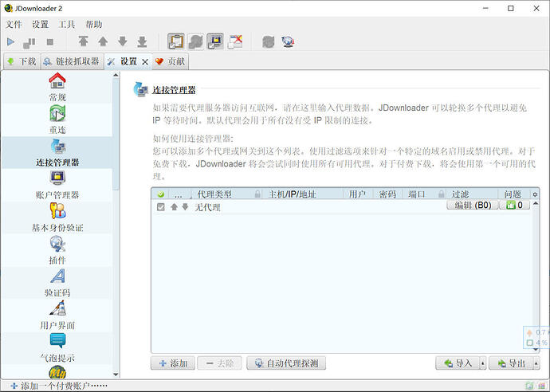Move selection to top arrow icon
The image size is (550, 392).
[x=83, y=41]
